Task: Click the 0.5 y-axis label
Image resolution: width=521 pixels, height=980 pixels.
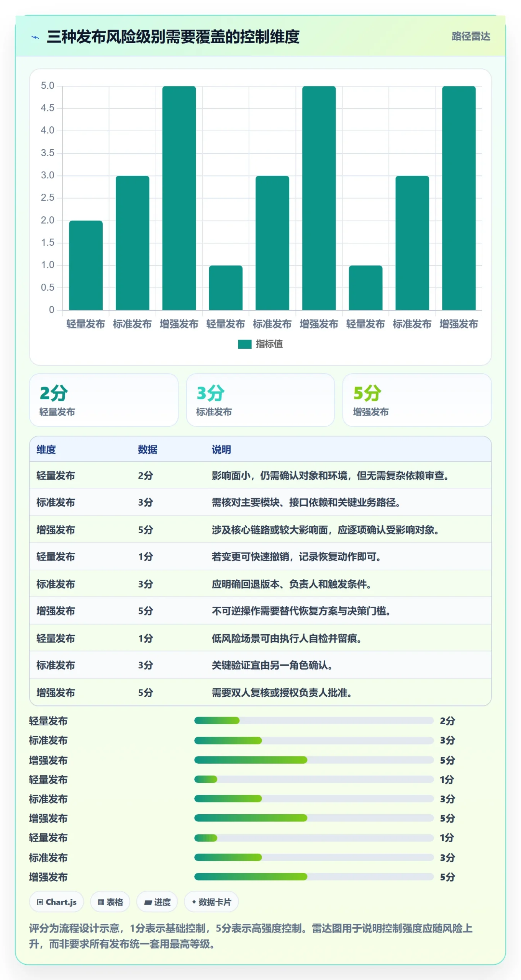Action: coord(48,287)
